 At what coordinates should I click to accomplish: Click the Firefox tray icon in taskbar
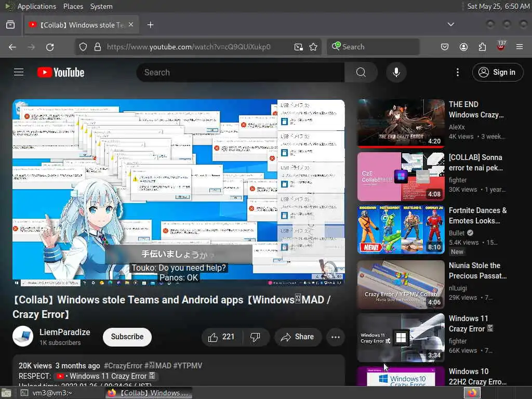coord(472,393)
